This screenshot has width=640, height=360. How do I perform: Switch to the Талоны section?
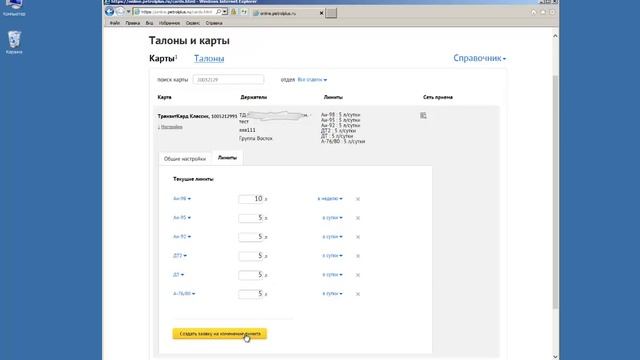[x=209, y=59]
